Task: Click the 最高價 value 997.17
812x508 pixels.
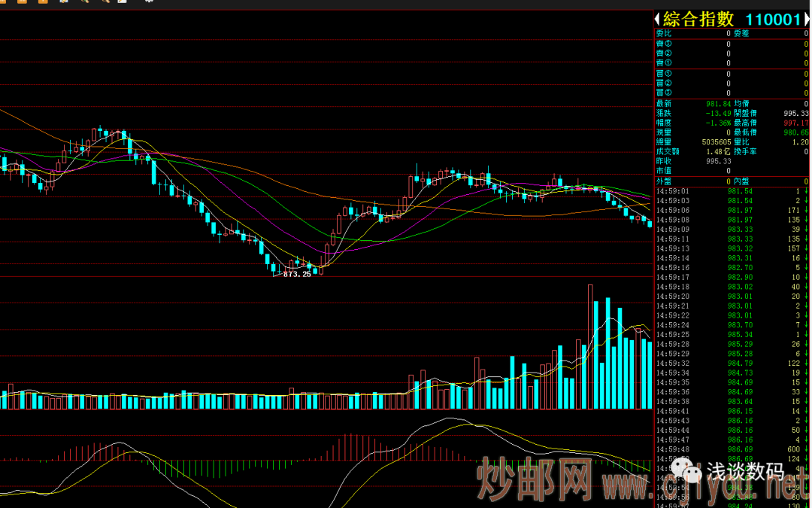Action: (795, 123)
